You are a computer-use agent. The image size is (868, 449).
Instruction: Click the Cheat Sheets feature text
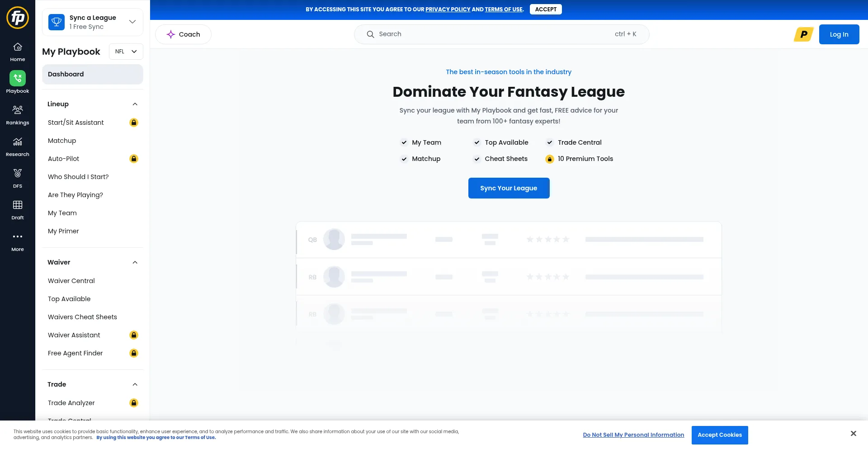point(506,159)
